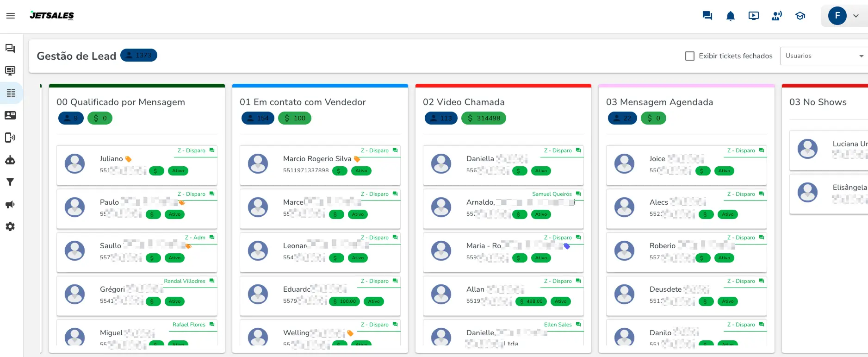
Task: Click the graduation cap icon
Action: 800,16
